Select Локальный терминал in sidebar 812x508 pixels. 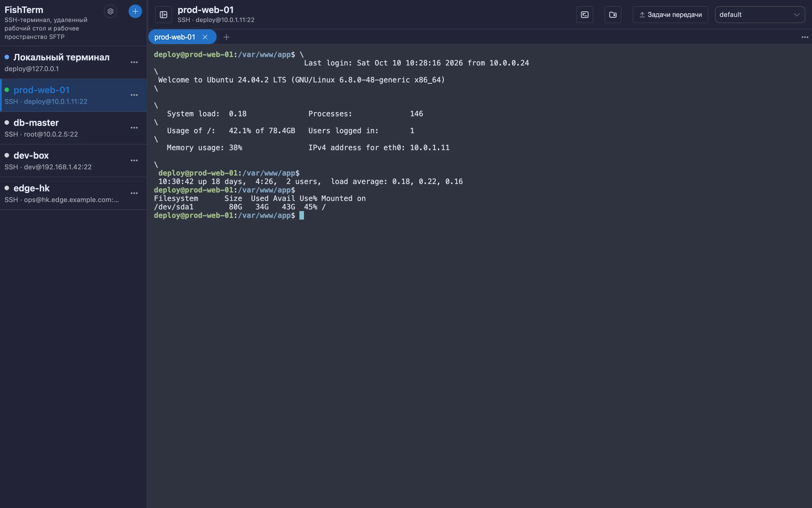tap(73, 62)
